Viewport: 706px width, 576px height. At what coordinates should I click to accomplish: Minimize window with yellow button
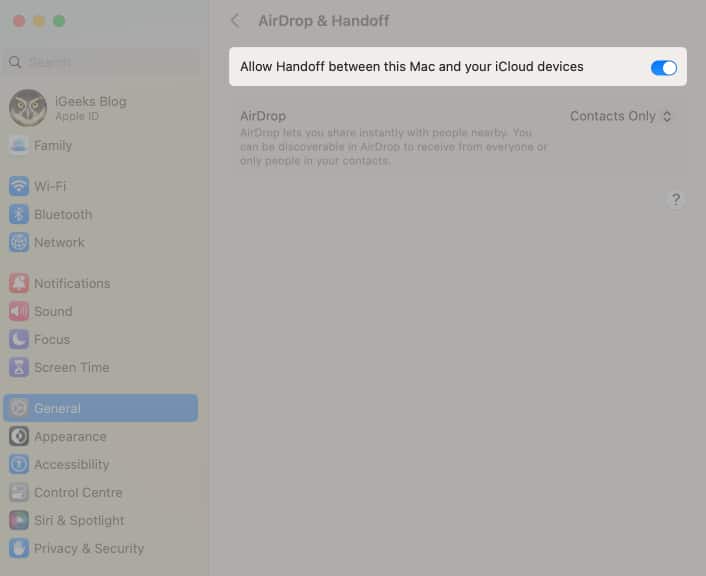(39, 21)
